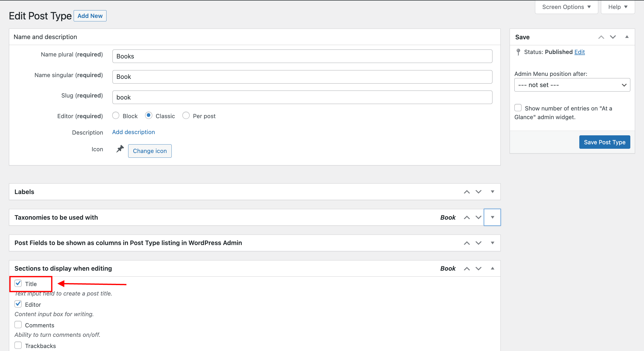This screenshot has width=644, height=351.
Task: Click the Post Fields columns heading text
Action: [x=128, y=243]
